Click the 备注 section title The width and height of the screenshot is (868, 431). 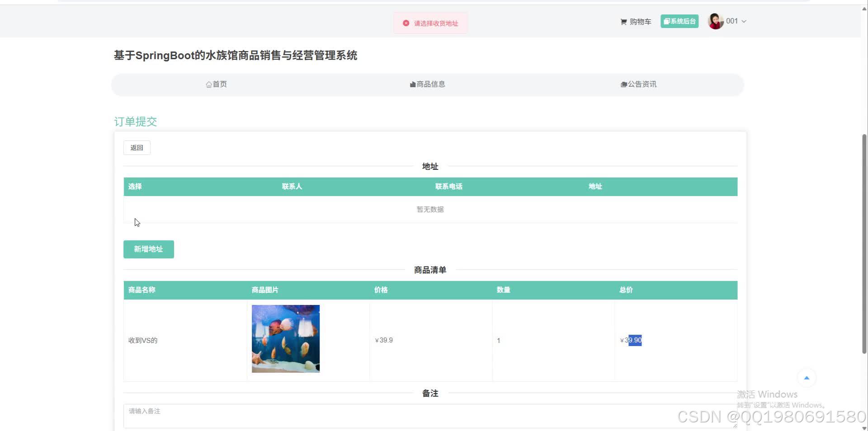pos(430,394)
